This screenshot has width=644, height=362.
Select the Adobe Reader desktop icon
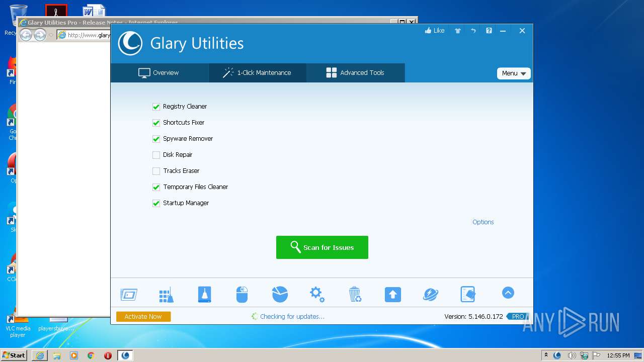[56, 11]
